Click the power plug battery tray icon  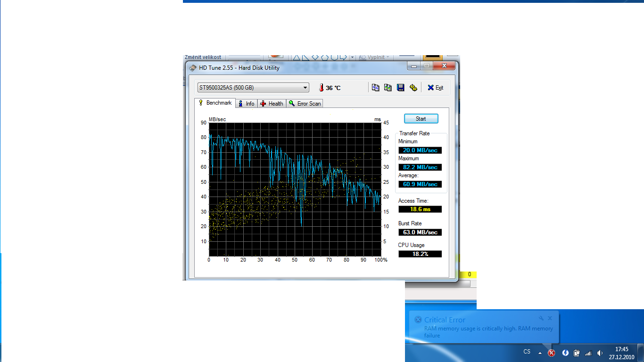click(x=577, y=353)
